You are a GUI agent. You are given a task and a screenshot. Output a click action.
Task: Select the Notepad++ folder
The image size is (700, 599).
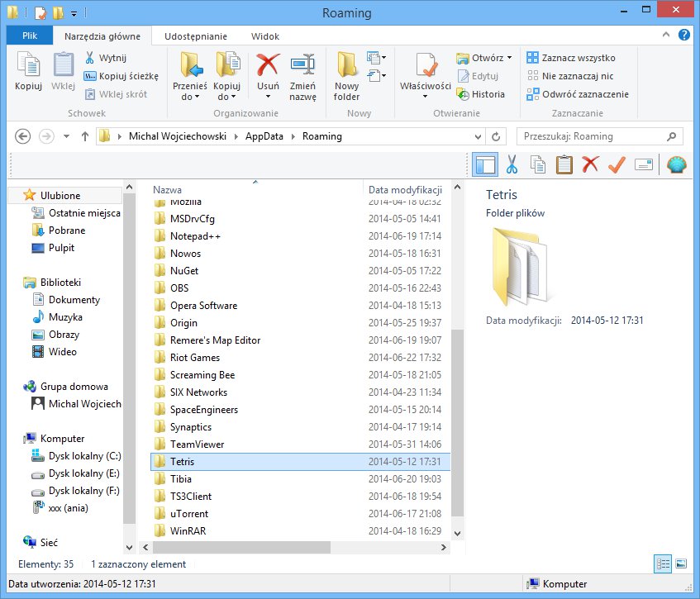pyautogui.click(x=300, y=236)
